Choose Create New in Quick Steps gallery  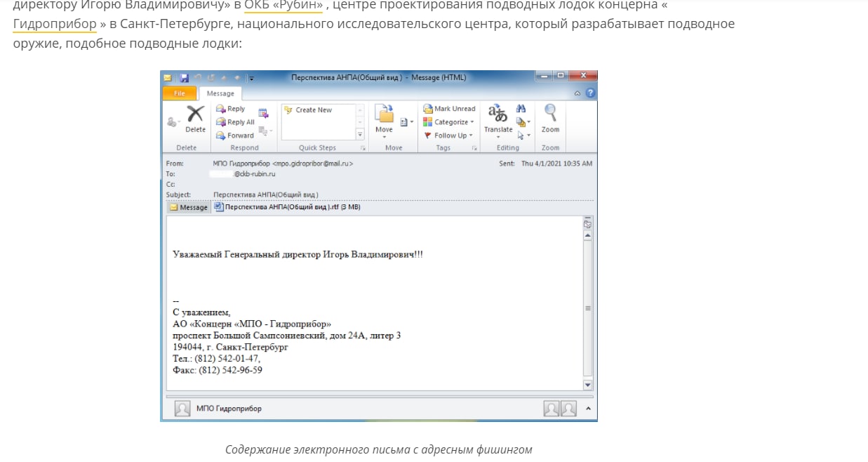point(307,110)
